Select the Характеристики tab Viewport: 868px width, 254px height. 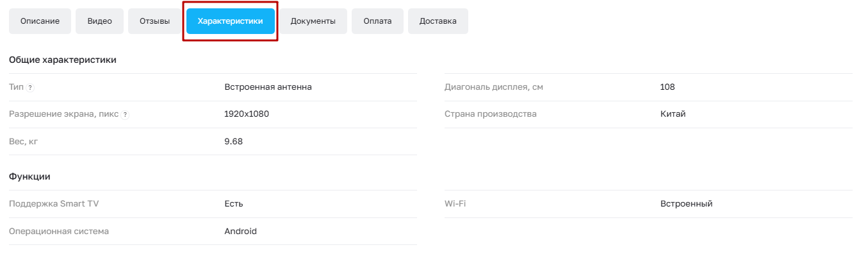(x=230, y=21)
